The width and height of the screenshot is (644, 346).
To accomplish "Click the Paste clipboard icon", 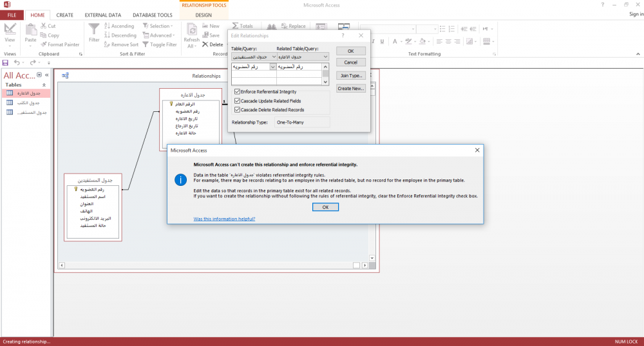I will [31, 30].
